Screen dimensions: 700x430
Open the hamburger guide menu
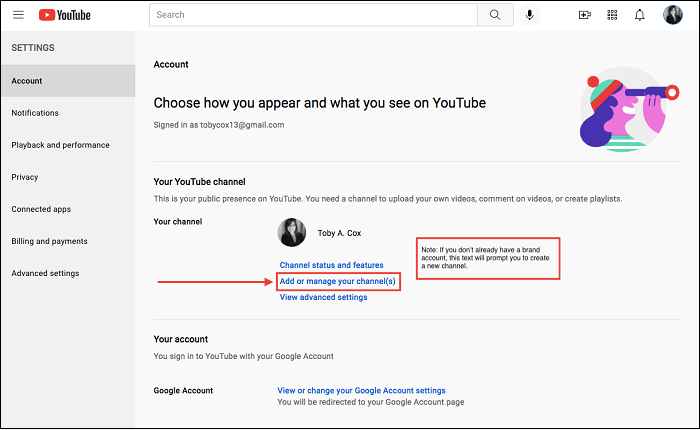pos(18,15)
